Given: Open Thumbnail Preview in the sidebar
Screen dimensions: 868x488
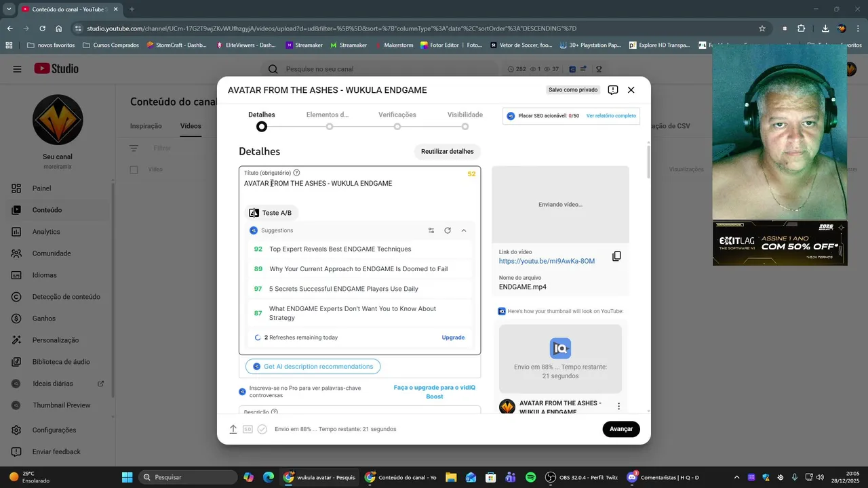Looking at the screenshot, I should pyautogui.click(x=58, y=405).
